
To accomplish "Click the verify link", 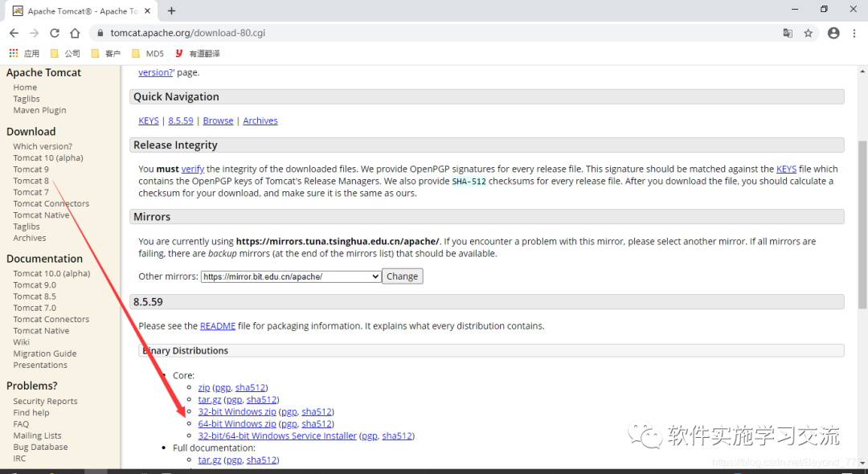I will (193, 169).
